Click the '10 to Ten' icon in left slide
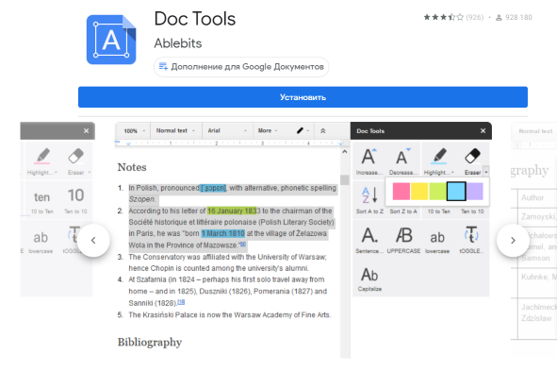The image size is (557, 371). 42,197
